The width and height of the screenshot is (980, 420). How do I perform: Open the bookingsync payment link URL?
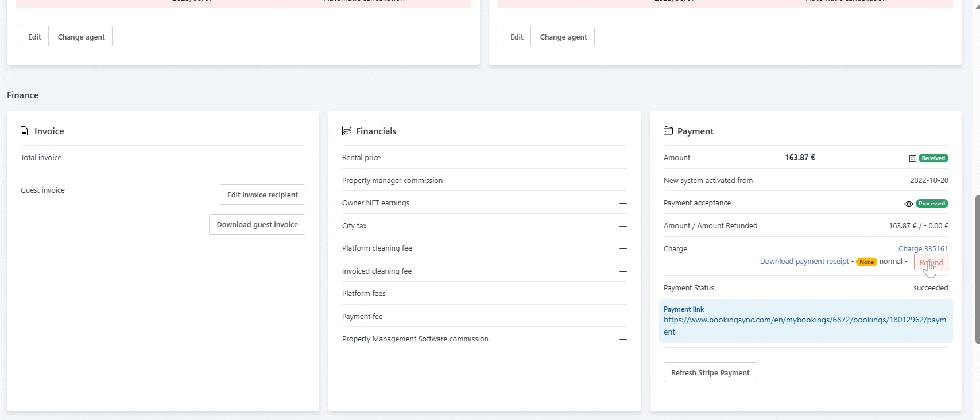tap(804, 326)
